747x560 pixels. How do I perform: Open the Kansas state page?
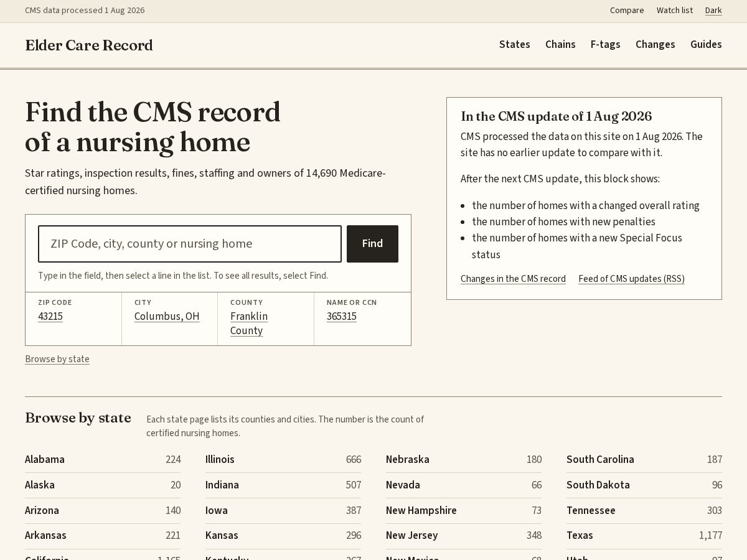(x=222, y=535)
